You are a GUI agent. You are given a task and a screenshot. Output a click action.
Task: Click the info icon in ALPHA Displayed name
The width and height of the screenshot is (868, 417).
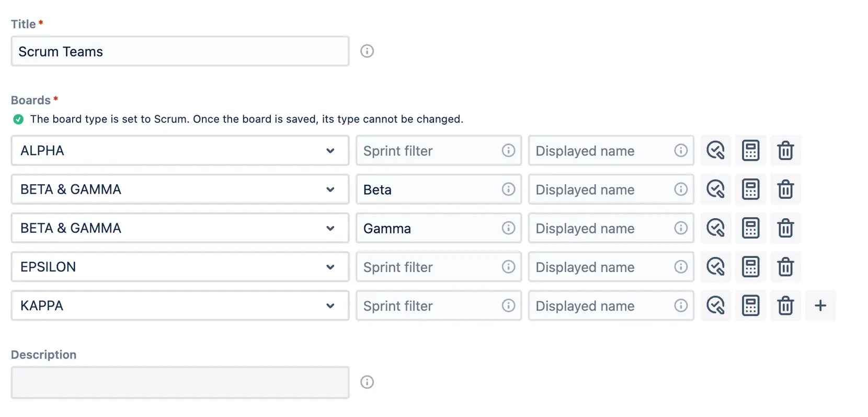[681, 151]
